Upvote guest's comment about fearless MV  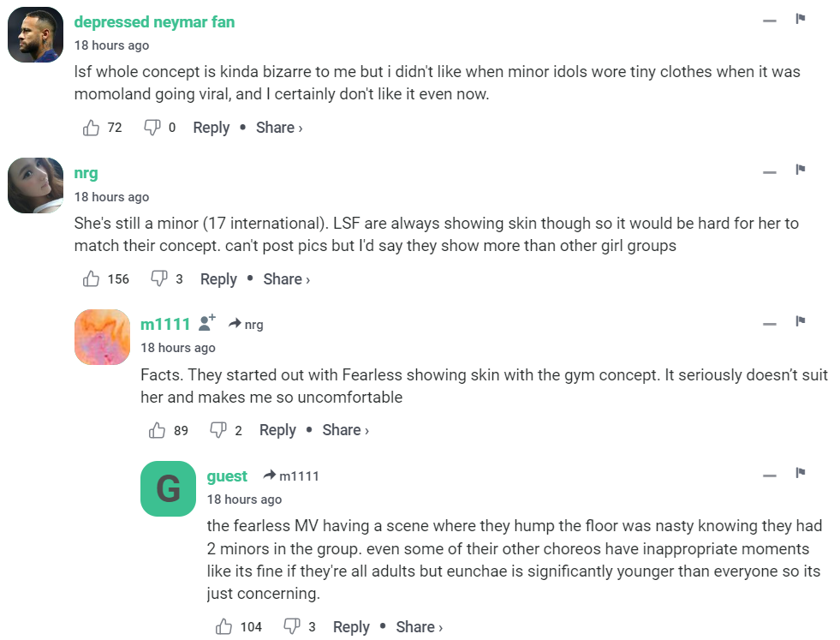[224, 627]
